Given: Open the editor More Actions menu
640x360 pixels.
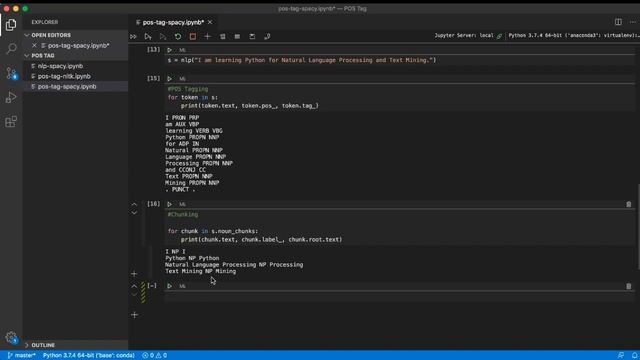Looking at the screenshot, I should [x=633, y=22].
